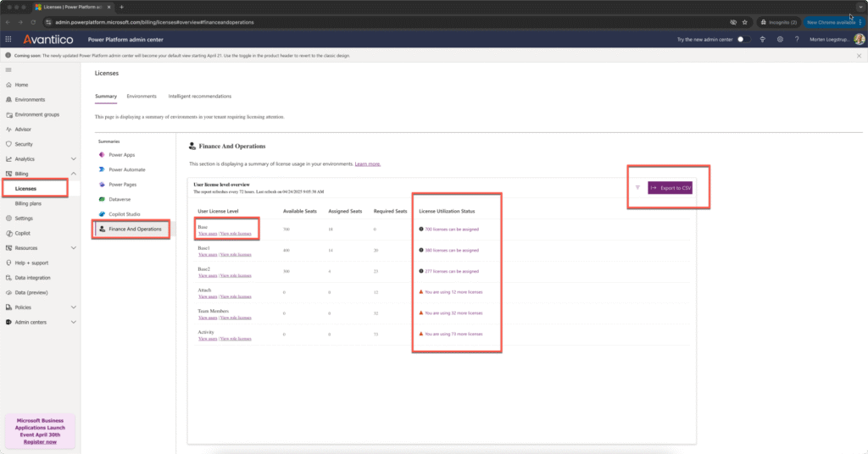Click the Data integration icon
Viewport: 868px width, 454px height.
click(8, 278)
